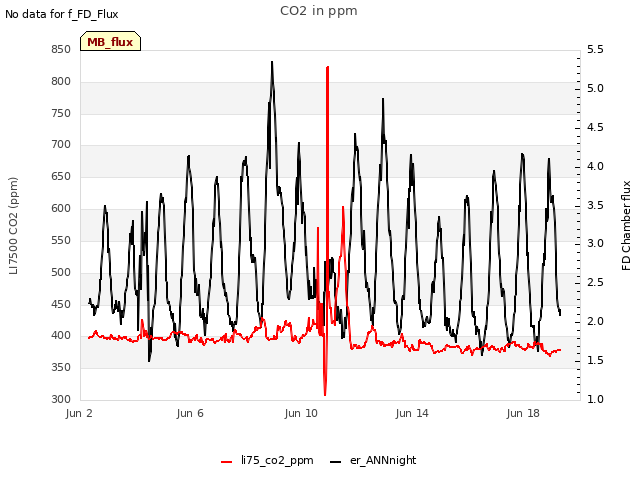Toggle er_ANNnight legend entry
The image size is (640, 480).
click(373, 460)
